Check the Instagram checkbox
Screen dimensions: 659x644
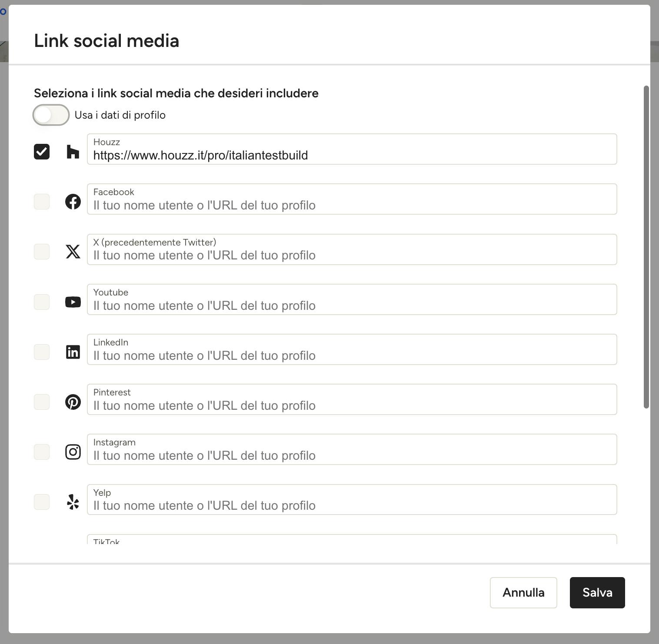click(x=42, y=452)
